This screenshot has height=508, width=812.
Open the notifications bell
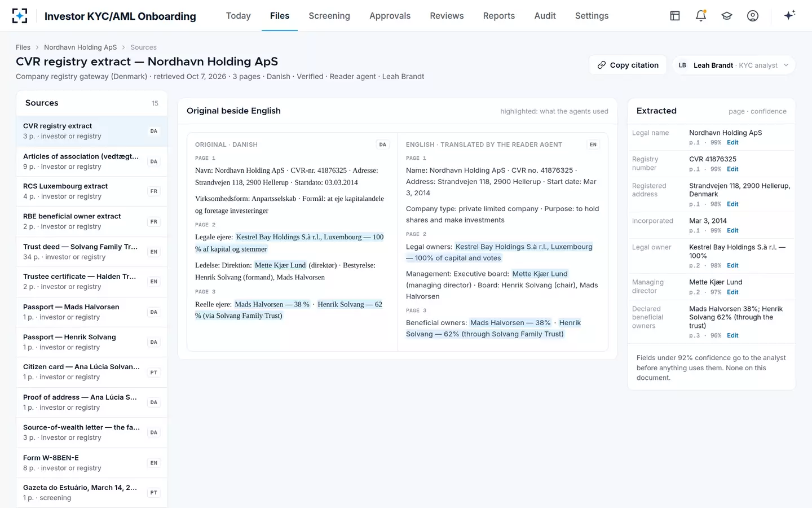point(701,16)
